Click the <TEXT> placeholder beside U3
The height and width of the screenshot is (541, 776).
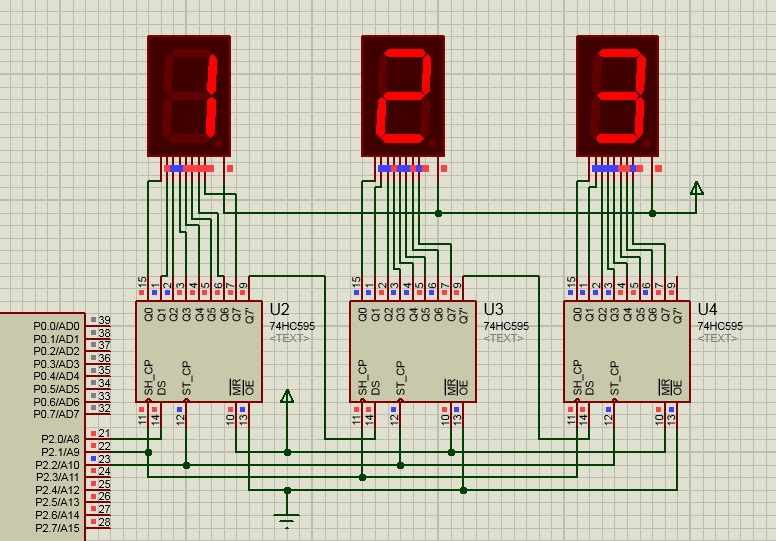[x=503, y=338]
